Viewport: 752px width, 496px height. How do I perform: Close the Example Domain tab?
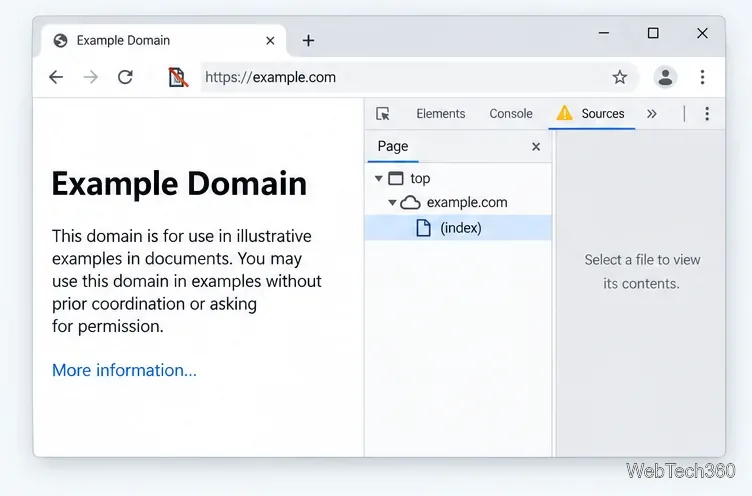point(270,41)
